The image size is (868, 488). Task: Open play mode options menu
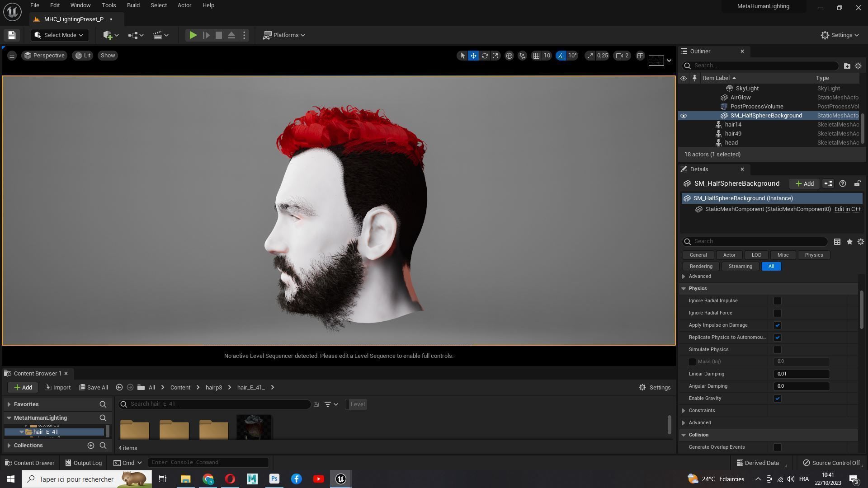pyautogui.click(x=244, y=35)
